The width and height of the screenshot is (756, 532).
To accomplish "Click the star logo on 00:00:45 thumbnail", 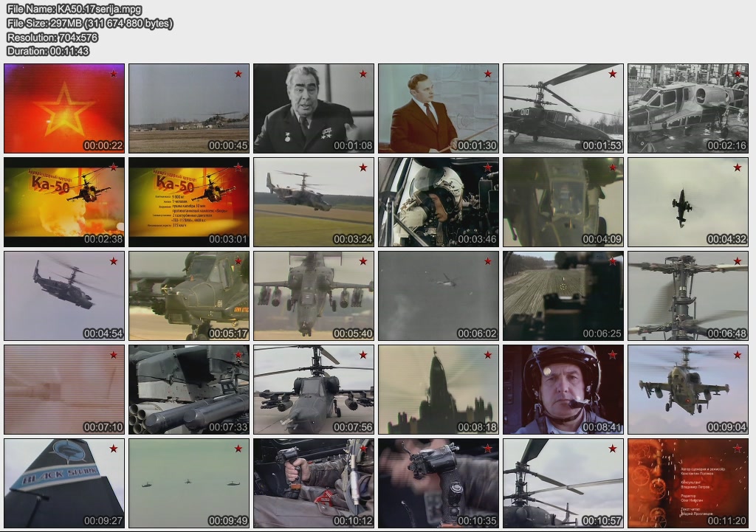I will [238, 74].
